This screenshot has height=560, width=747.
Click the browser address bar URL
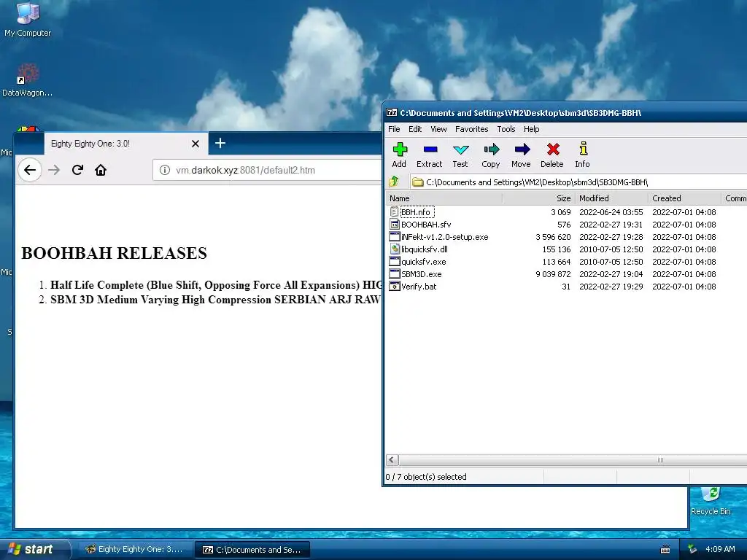click(x=245, y=170)
